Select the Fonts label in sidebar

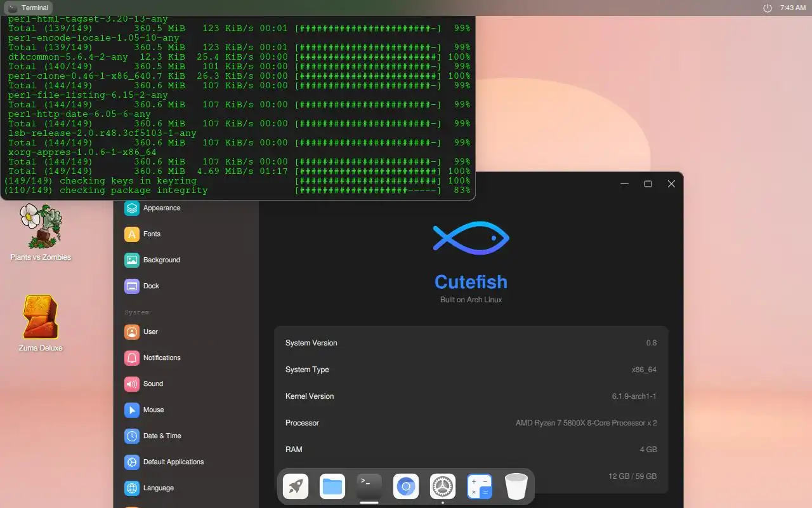(x=152, y=234)
